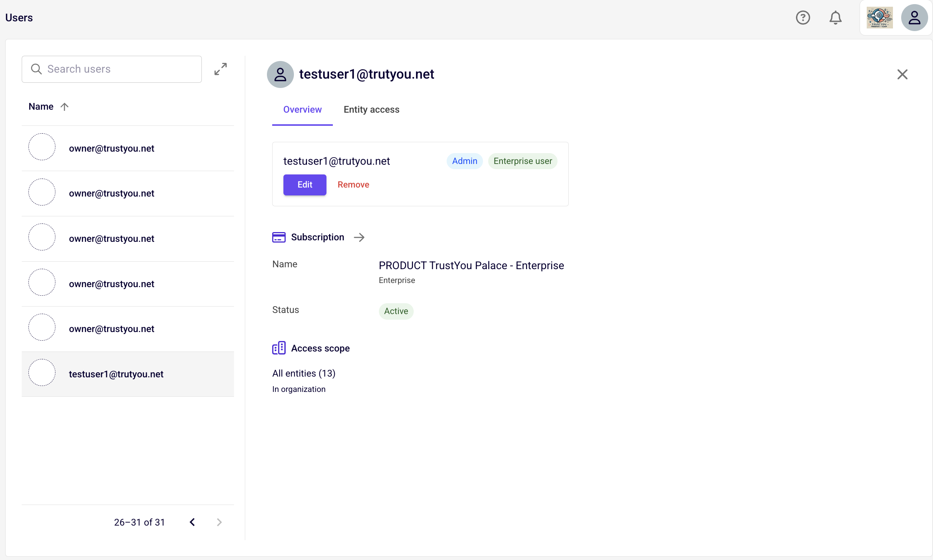This screenshot has height=560, width=933.
Task: Follow the Subscription arrow link
Action: tap(359, 237)
